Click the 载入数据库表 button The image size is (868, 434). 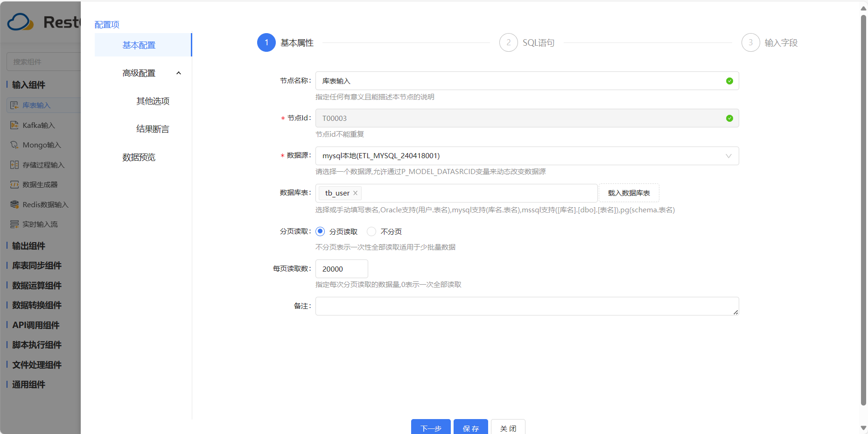(629, 193)
